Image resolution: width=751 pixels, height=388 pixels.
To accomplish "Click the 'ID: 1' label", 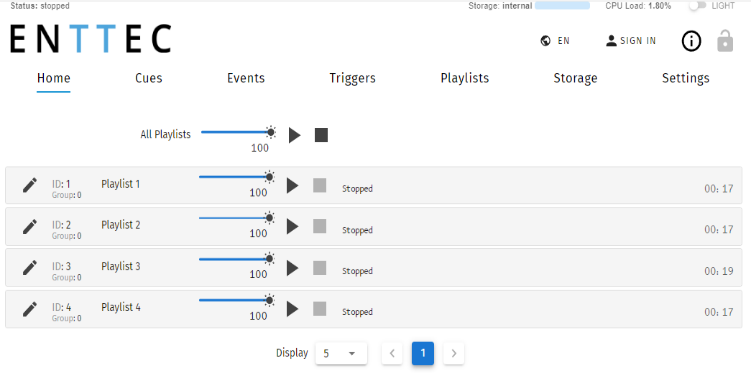I will point(61,184).
